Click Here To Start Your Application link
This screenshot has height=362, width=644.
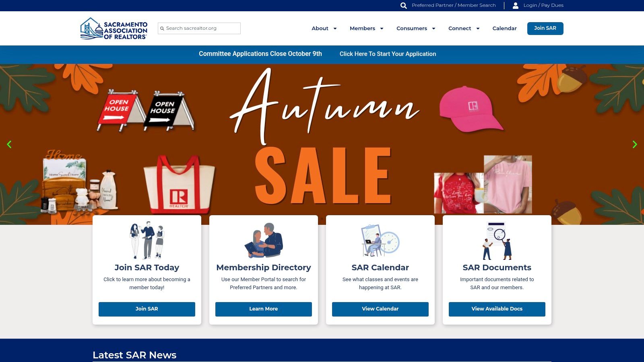coord(388,54)
